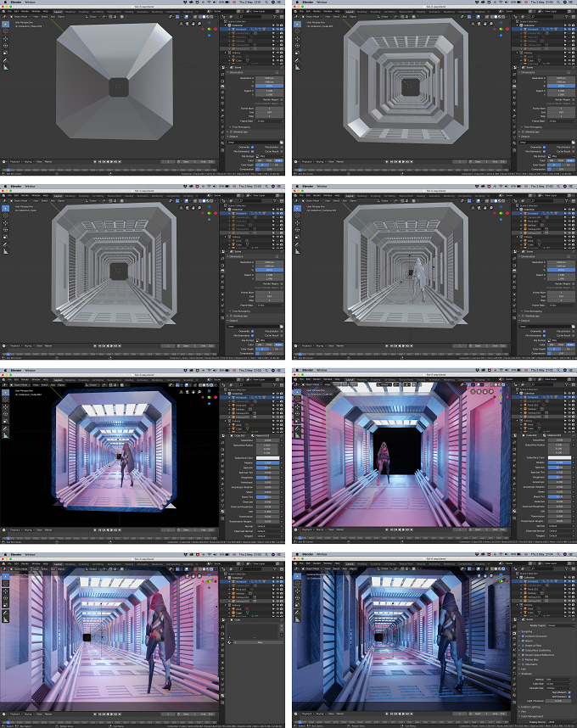Click the Light Threshold value field
This screenshot has height=728, width=577.
click(558, 701)
